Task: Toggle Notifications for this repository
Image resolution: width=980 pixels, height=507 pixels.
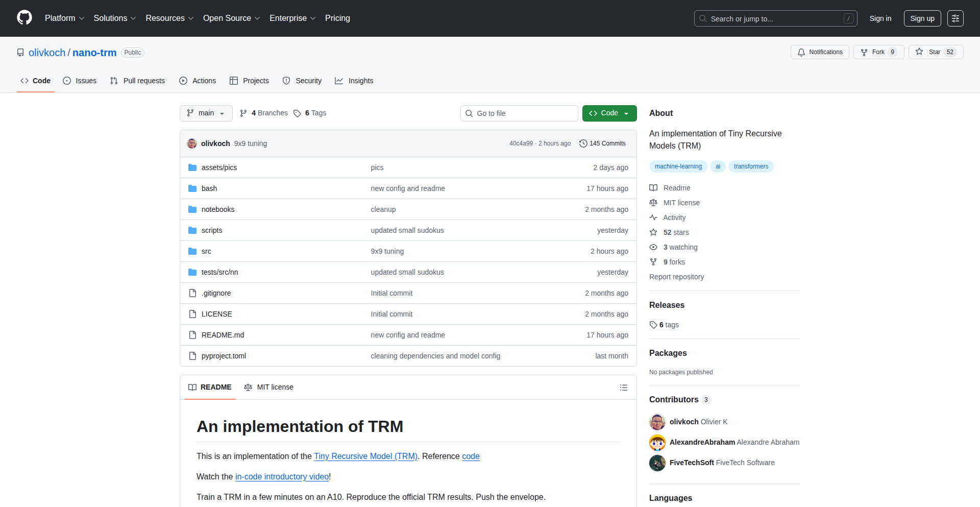Action: pos(820,52)
